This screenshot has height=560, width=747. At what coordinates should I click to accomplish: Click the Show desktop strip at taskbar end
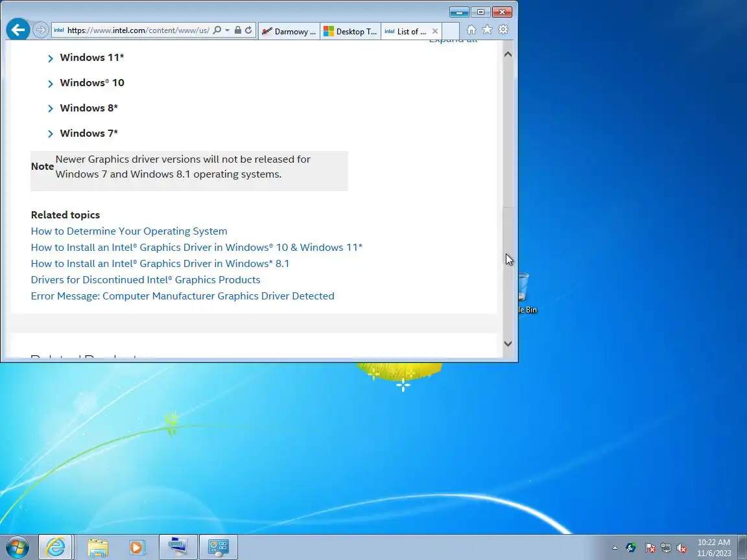(x=742, y=547)
